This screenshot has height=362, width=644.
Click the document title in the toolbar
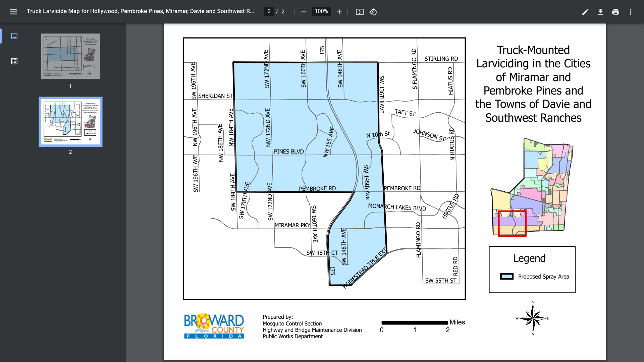140,11
